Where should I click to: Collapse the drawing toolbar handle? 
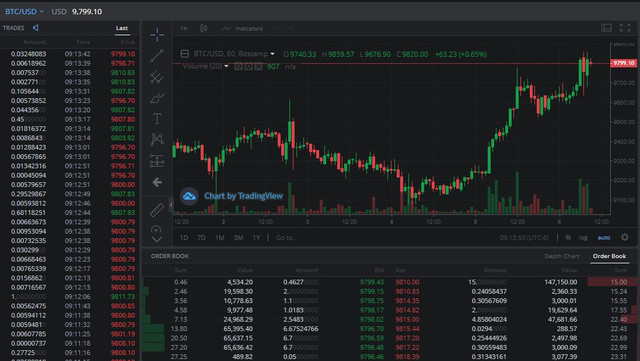(x=171, y=205)
